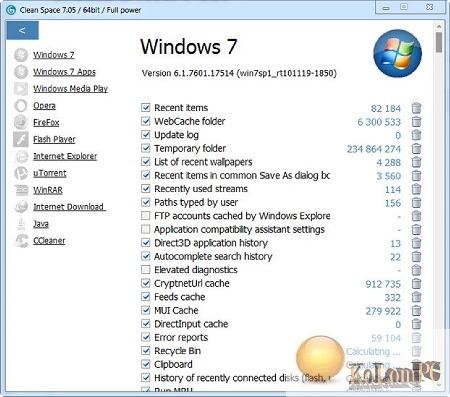Click trash icon for Elevated diagnostics

tap(416, 270)
